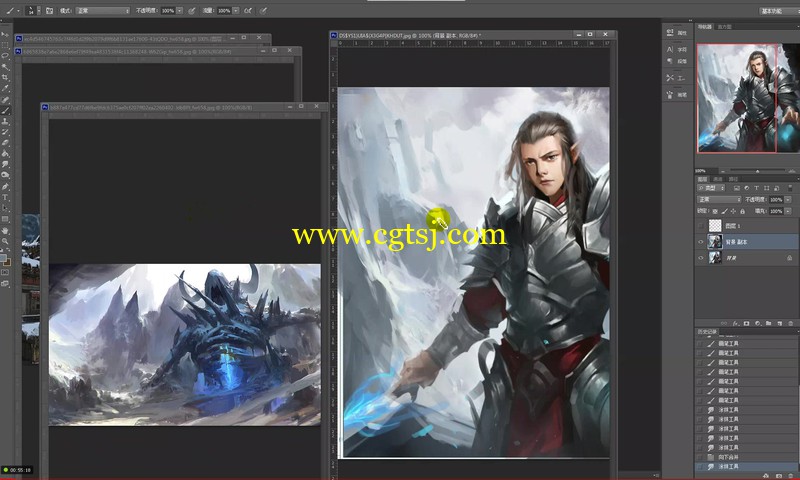Open 基本功能 workspace switcher
Screen dimensions: 800x480
(x=778, y=11)
